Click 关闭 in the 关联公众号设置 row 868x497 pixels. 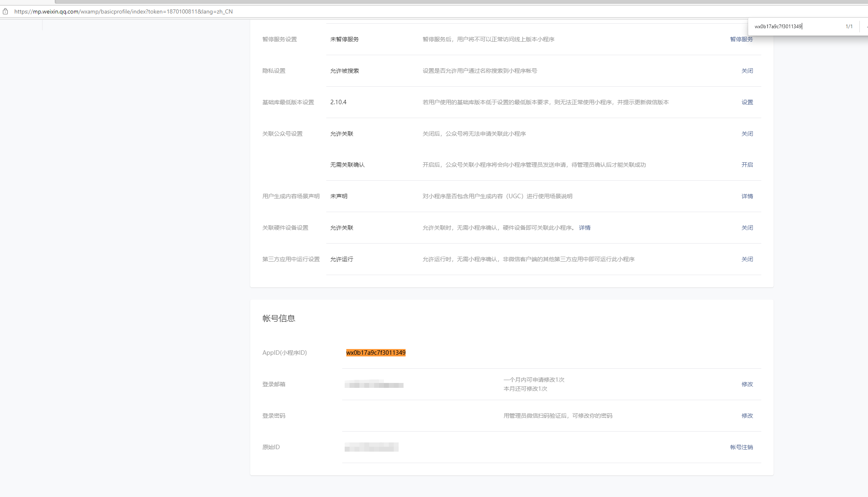pyautogui.click(x=747, y=134)
